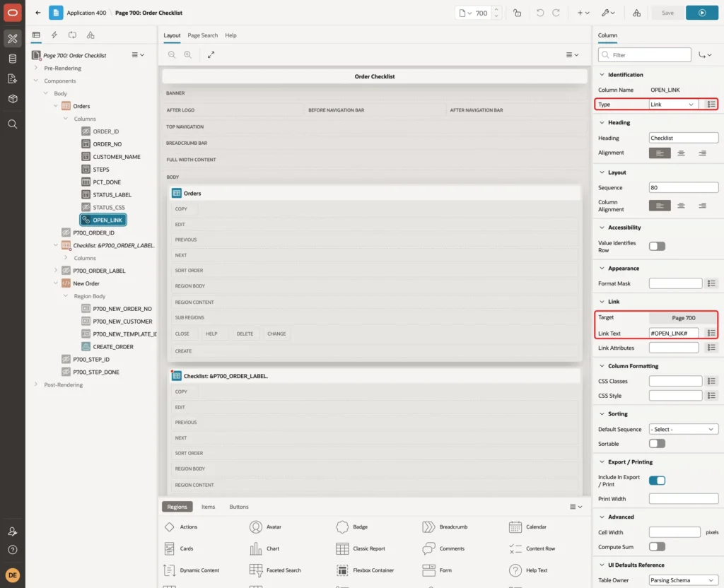Expand the Pre-Rendering tree node
The width and height of the screenshot is (724, 588).
36,68
